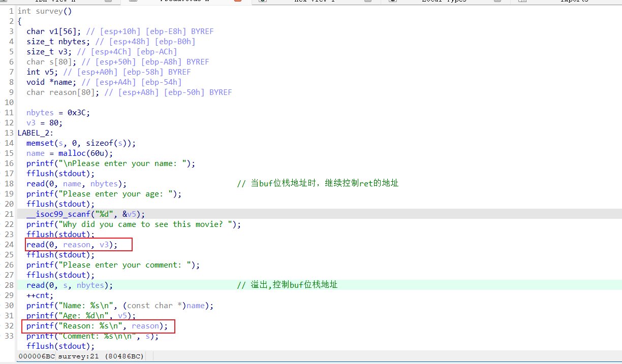Click the assignment v3 = 80

tap(45, 123)
